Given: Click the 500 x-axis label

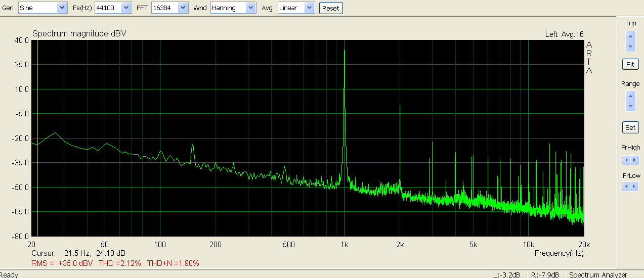Looking at the screenshot, I should [x=289, y=245].
